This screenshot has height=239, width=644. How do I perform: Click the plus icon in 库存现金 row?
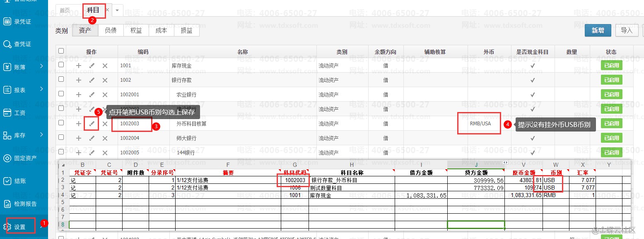[x=79, y=66]
